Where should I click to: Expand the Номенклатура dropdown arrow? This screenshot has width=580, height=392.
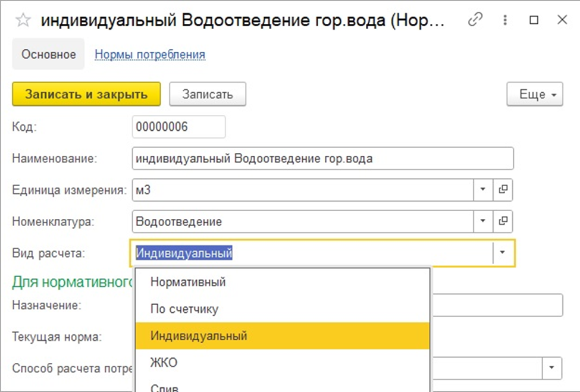tap(482, 221)
